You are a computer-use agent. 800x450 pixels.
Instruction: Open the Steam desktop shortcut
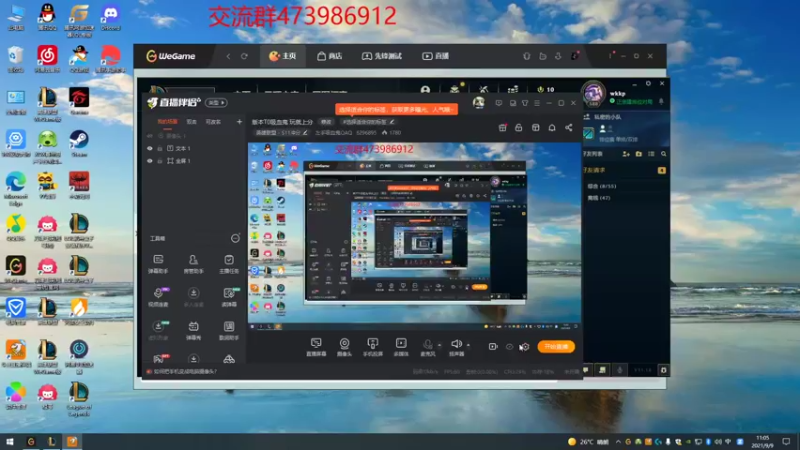click(79, 143)
